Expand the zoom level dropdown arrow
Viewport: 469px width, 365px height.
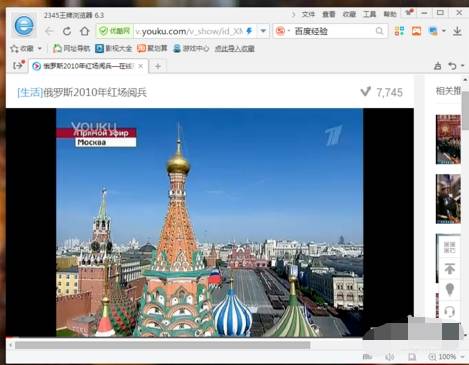coord(462,357)
